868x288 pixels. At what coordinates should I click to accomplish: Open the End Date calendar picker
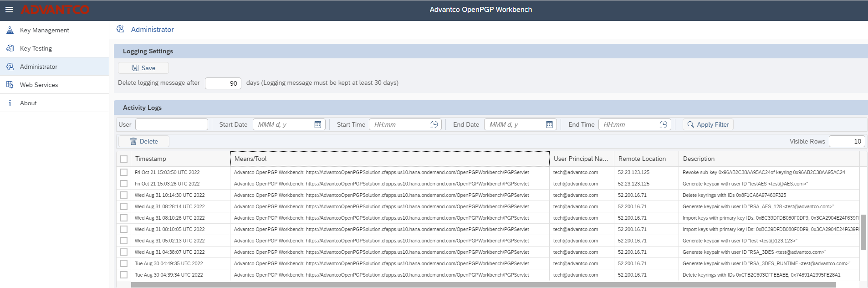click(549, 124)
